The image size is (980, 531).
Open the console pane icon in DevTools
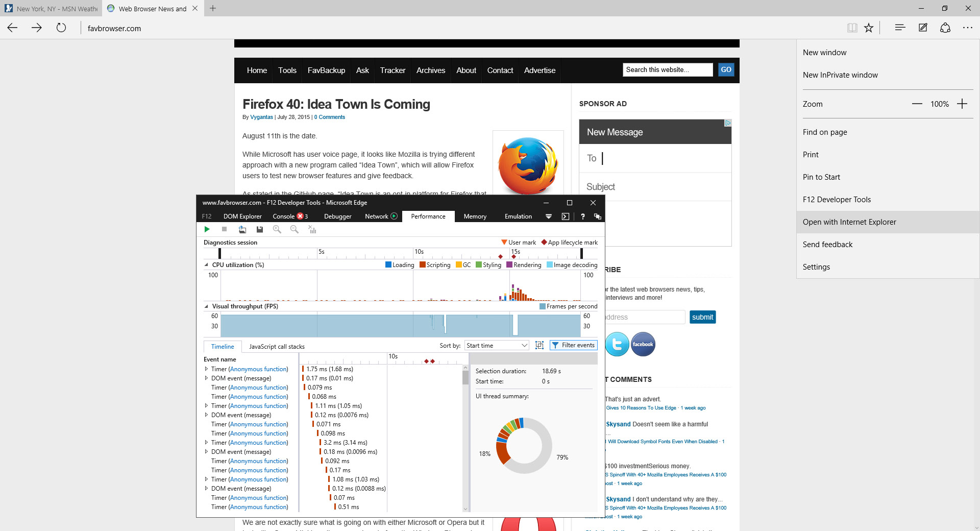pos(565,216)
